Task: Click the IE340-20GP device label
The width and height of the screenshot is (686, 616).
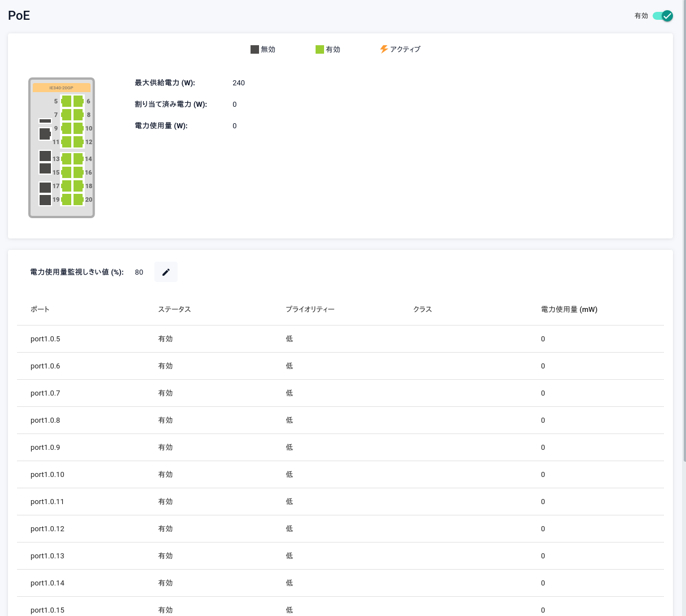Action: 62,88
